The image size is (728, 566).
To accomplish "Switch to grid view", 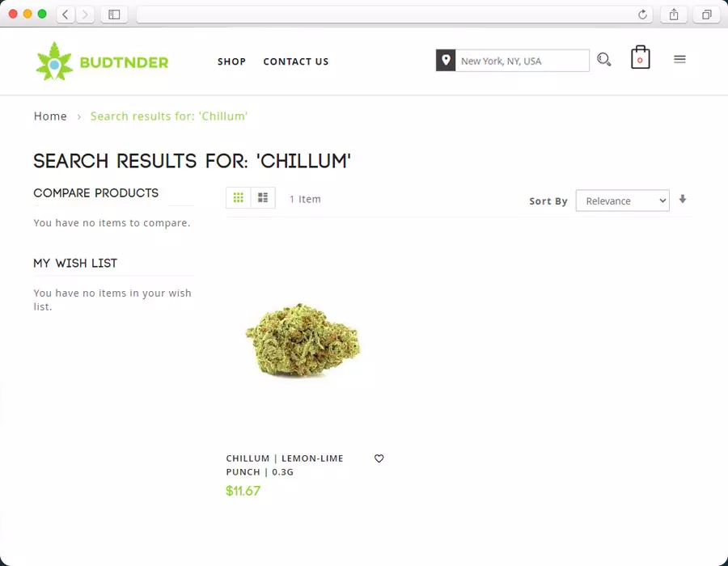I will coord(238,197).
